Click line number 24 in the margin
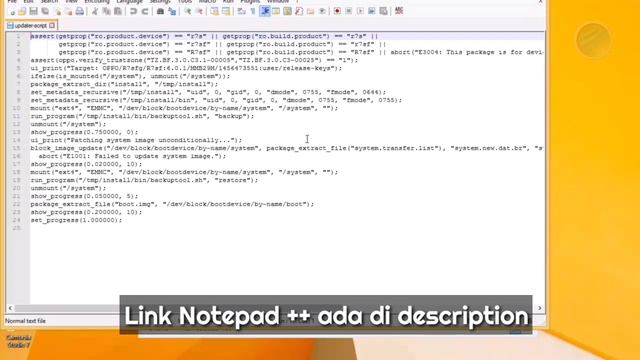Image resolution: width=640 pixels, height=360 pixels. pos(16,220)
